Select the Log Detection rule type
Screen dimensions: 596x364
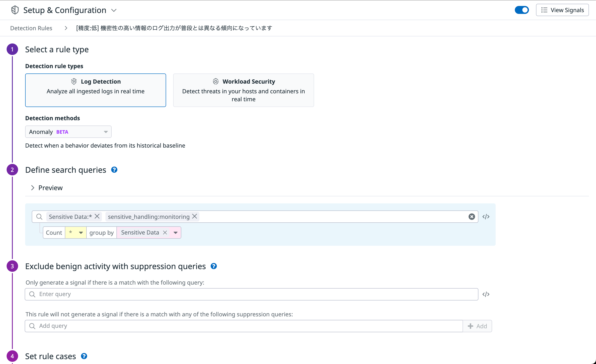click(x=95, y=90)
